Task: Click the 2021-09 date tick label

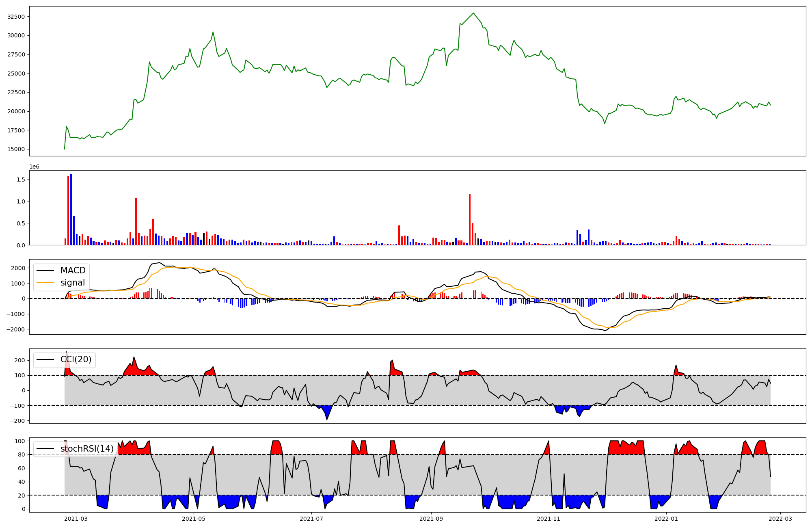Action: pos(431,519)
